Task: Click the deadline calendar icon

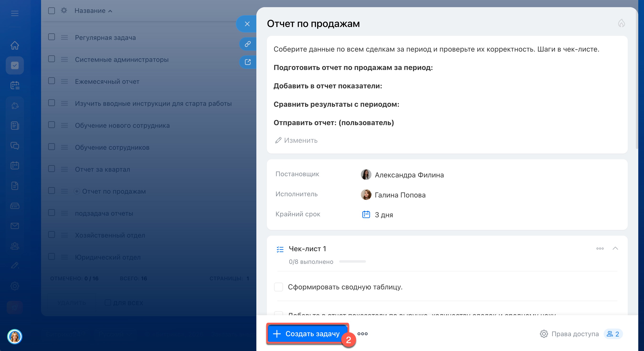Action: (366, 214)
